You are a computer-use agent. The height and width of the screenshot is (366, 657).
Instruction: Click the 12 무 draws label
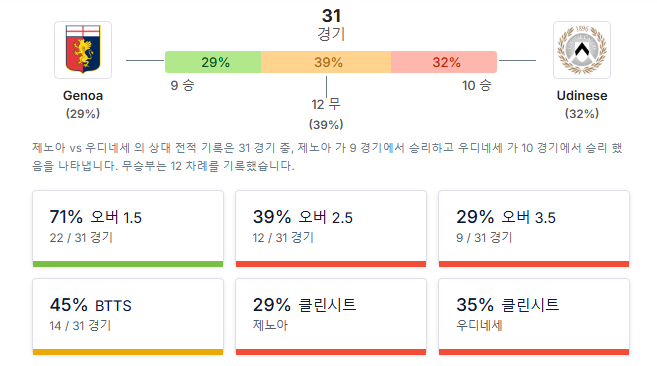click(x=326, y=104)
